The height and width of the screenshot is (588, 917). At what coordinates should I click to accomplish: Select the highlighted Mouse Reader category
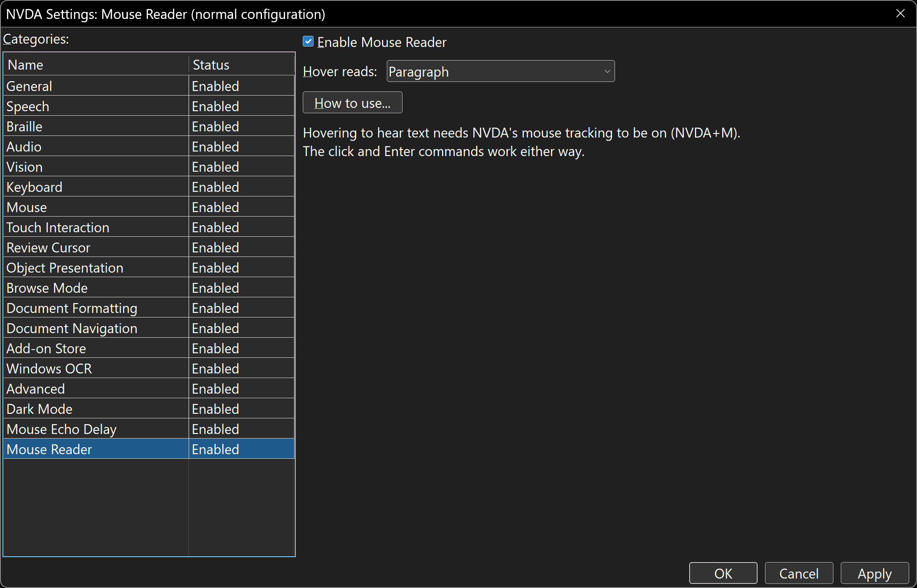(x=149, y=449)
